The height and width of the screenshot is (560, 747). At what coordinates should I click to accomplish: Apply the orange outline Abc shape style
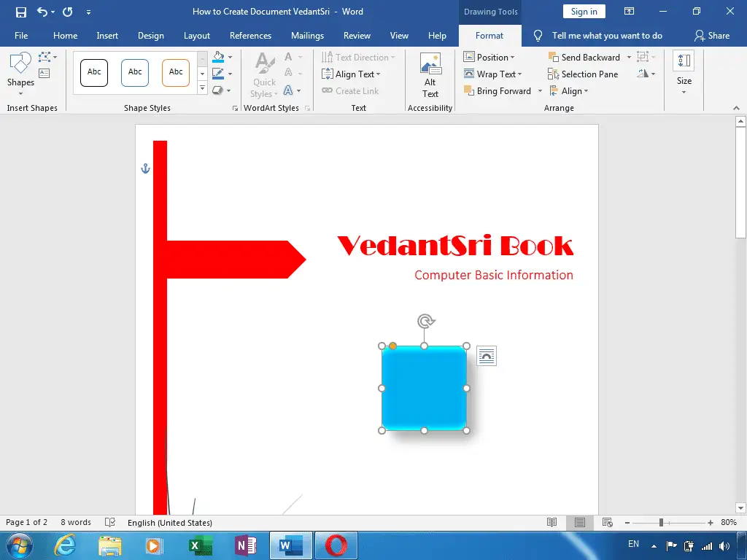(x=176, y=72)
